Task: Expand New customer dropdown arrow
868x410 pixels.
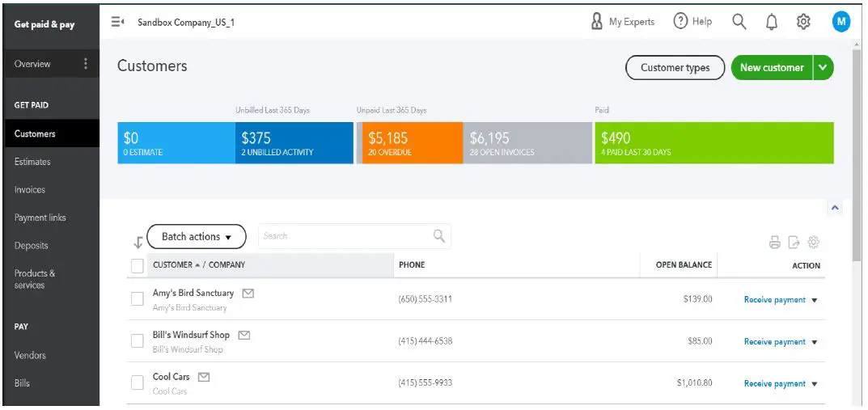Action: coord(824,67)
